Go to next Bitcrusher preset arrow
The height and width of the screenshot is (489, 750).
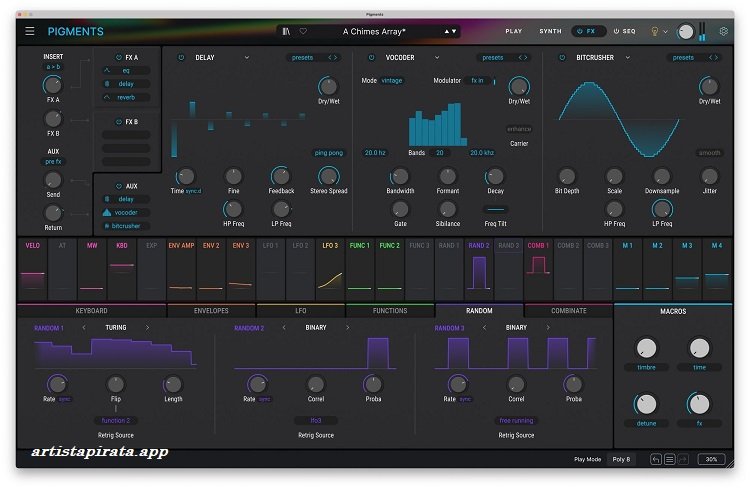[x=717, y=57]
